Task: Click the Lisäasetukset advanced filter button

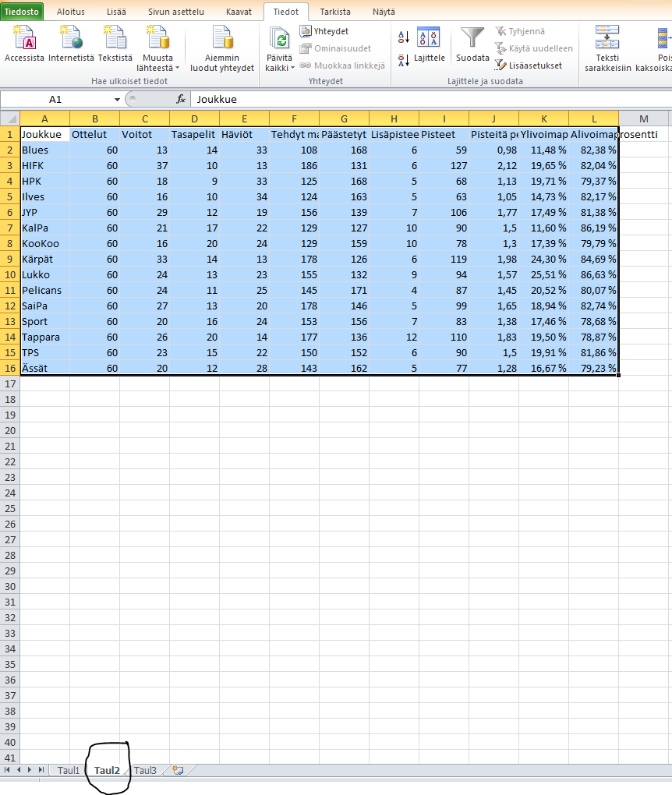Action: (529, 65)
